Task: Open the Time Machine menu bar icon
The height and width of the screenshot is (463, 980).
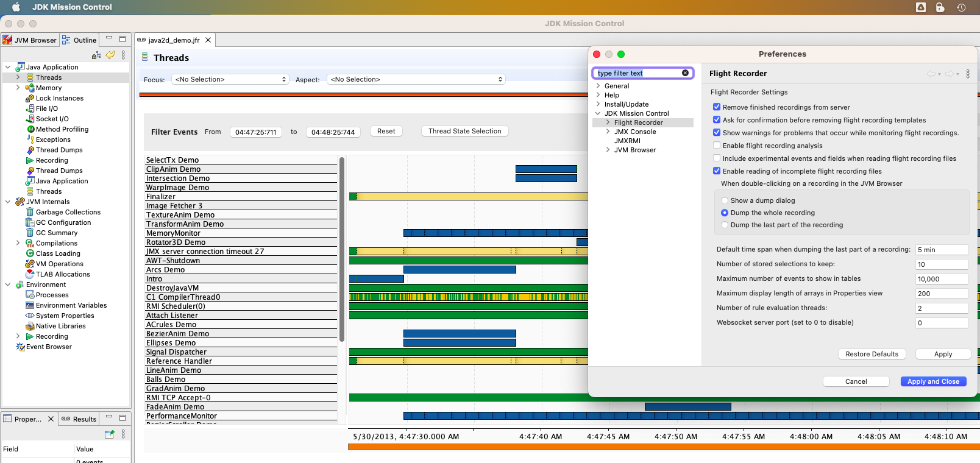Action: pos(961,7)
